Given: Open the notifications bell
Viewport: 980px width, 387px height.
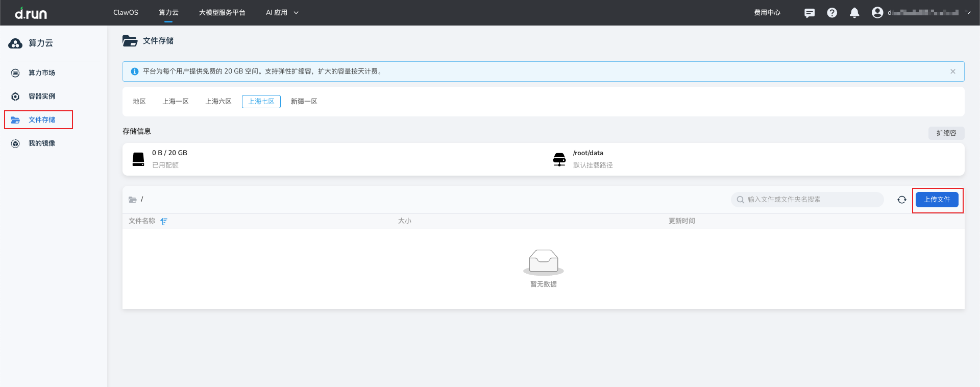Looking at the screenshot, I should pyautogui.click(x=854, y=13).
